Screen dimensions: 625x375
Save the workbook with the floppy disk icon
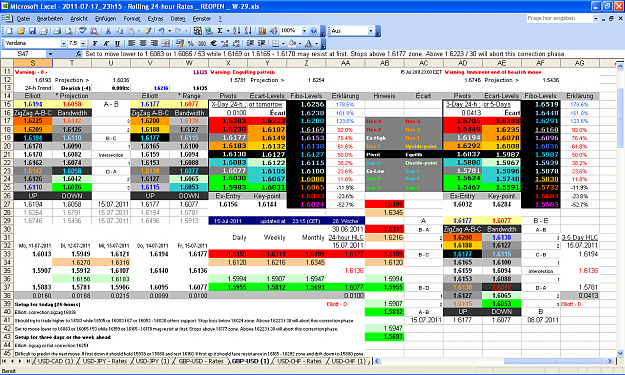pos(32,31)
